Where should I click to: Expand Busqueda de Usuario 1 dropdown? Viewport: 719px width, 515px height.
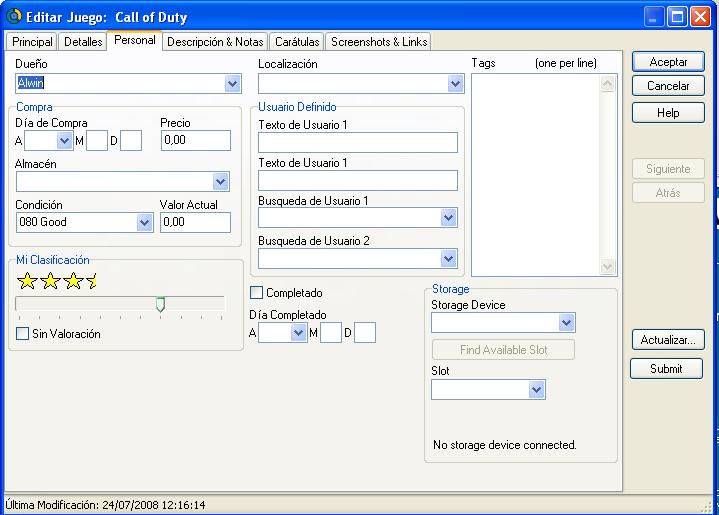pos(448,217)
